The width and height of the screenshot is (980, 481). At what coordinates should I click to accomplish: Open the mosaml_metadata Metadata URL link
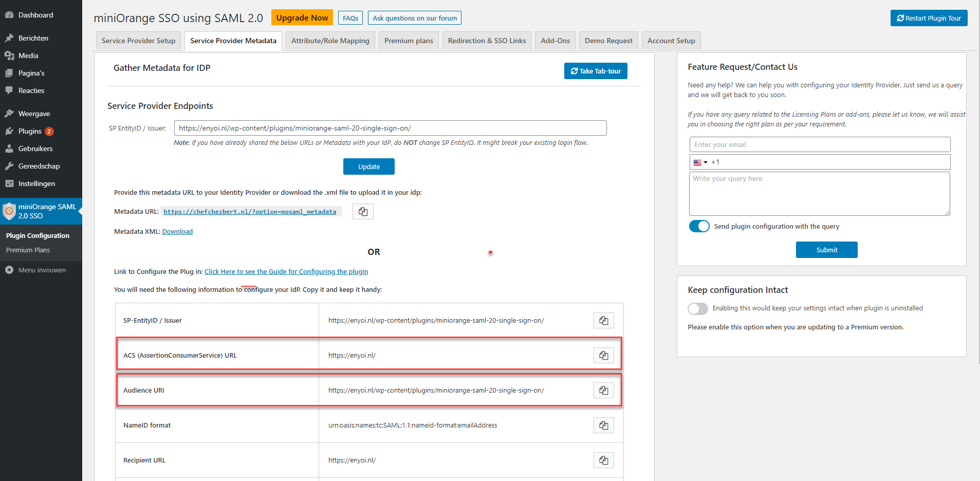click(x=250, y=212)
